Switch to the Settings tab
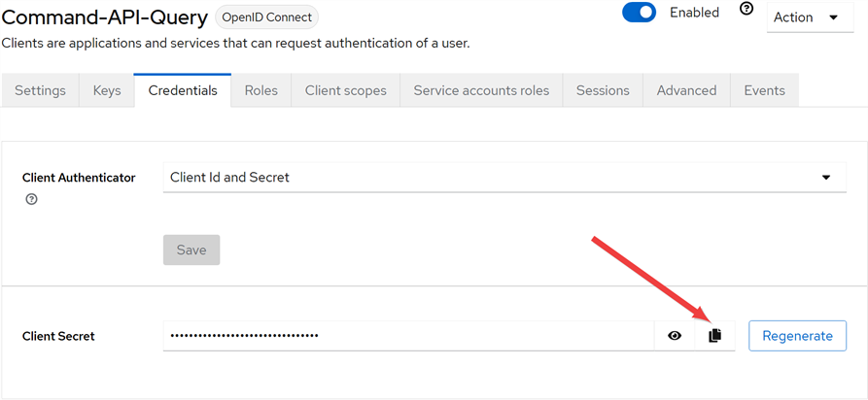The height and width of the screenshot is (400, 868). (40, 90)
